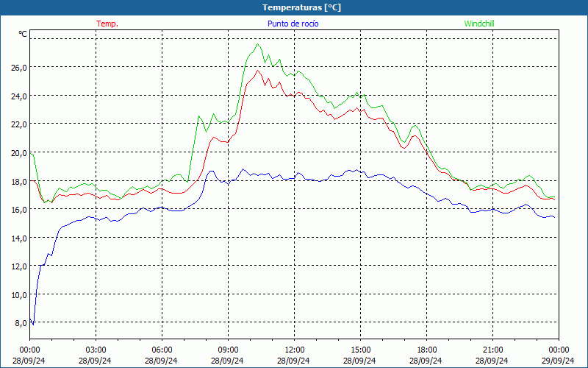Click the '21:00' time label

(x=492, y=350)
